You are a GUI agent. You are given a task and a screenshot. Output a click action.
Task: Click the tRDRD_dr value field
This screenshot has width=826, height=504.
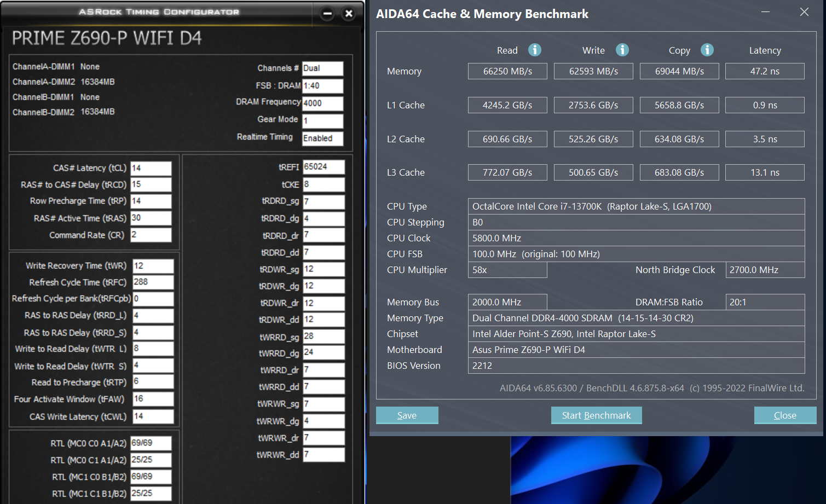[324, 235]
